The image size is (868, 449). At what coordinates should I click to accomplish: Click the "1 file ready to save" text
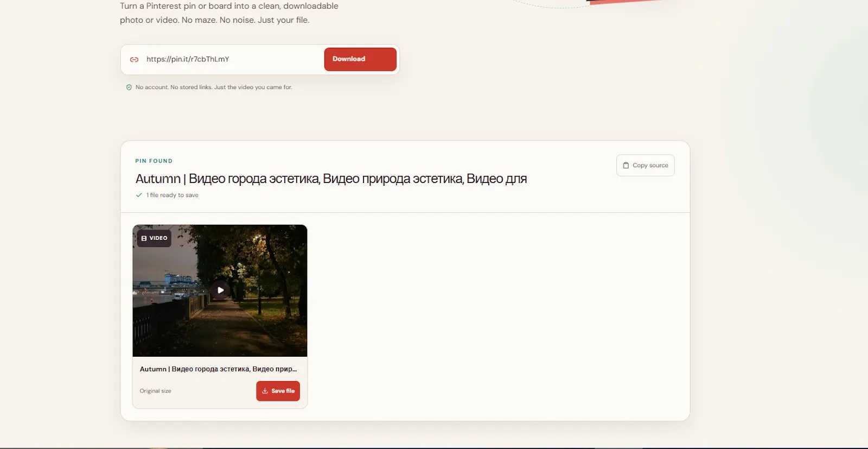pos(172,195)
